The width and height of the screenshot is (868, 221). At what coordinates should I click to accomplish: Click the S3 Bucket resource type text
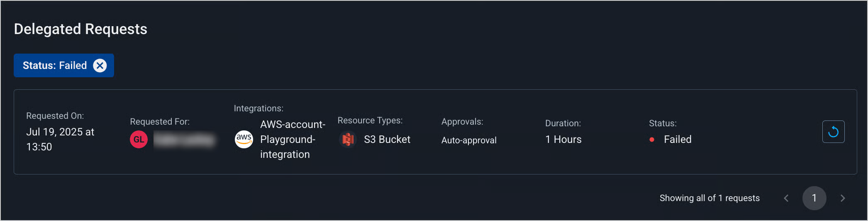(x=387, y=140)
